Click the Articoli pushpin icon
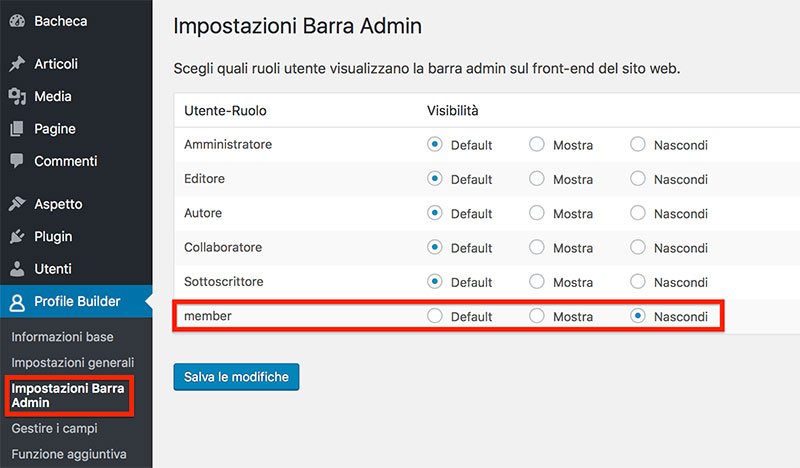 pos(17,64)
